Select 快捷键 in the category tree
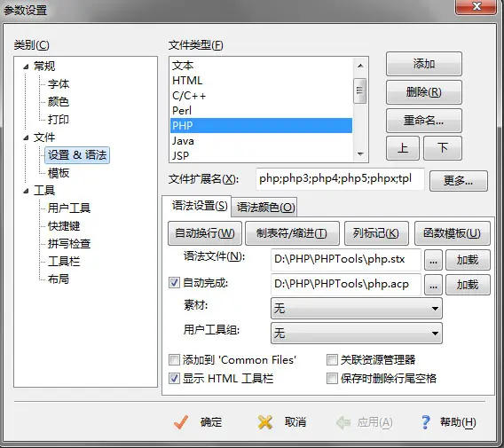504x448 pixels. tap(64, 226)
